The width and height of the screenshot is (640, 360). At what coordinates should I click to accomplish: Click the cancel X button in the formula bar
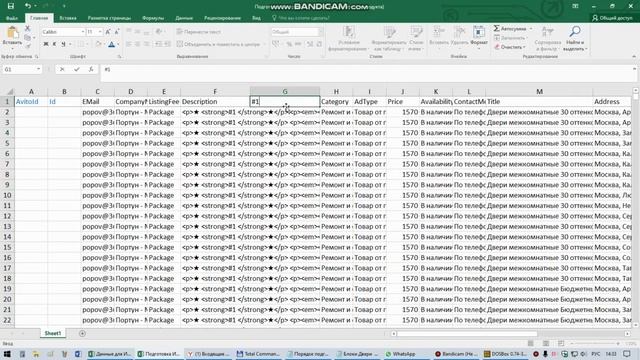coord(62,69)
